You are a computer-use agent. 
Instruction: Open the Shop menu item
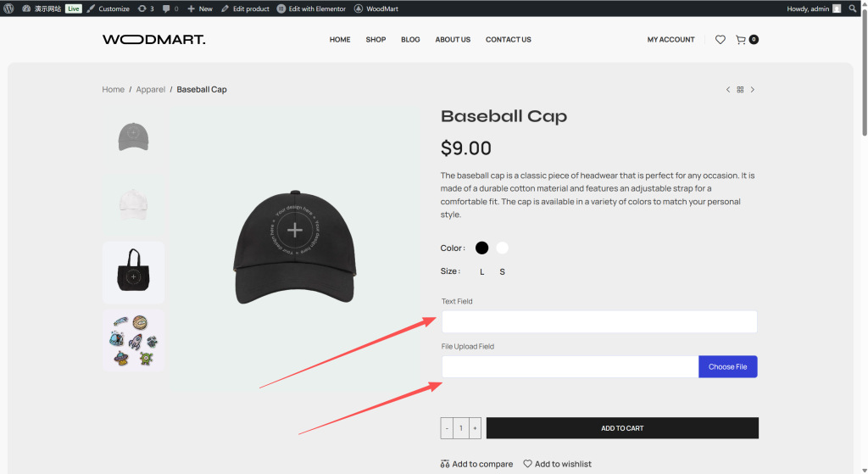tap(376, 40)
